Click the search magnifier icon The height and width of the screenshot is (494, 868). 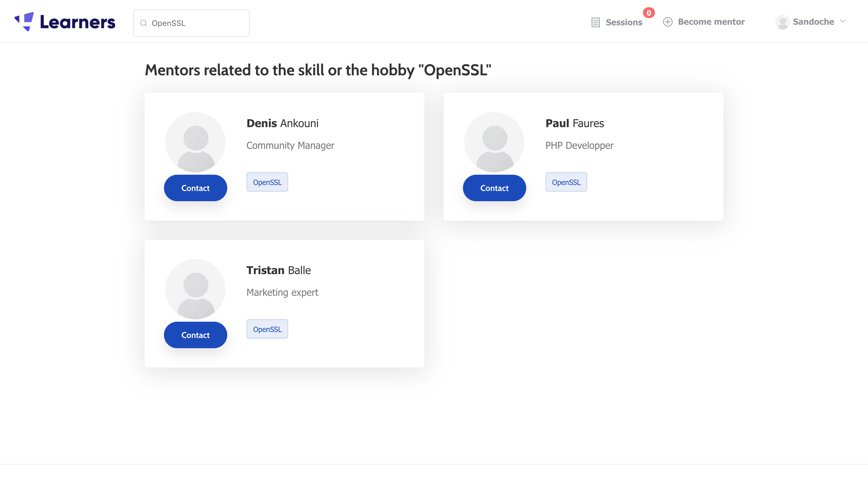coord(143,23)
